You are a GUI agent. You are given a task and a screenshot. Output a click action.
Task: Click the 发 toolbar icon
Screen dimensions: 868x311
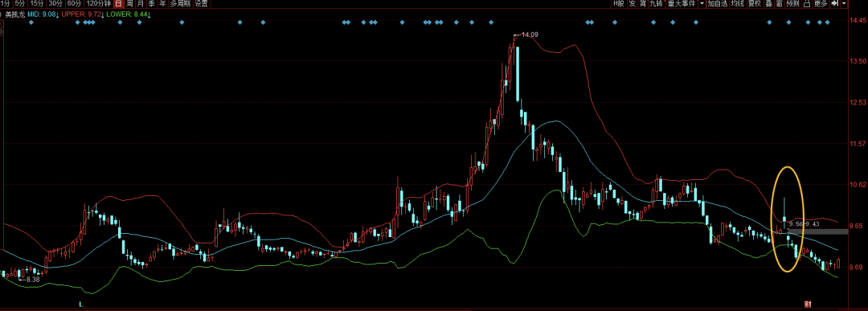(x=632, y=3)
